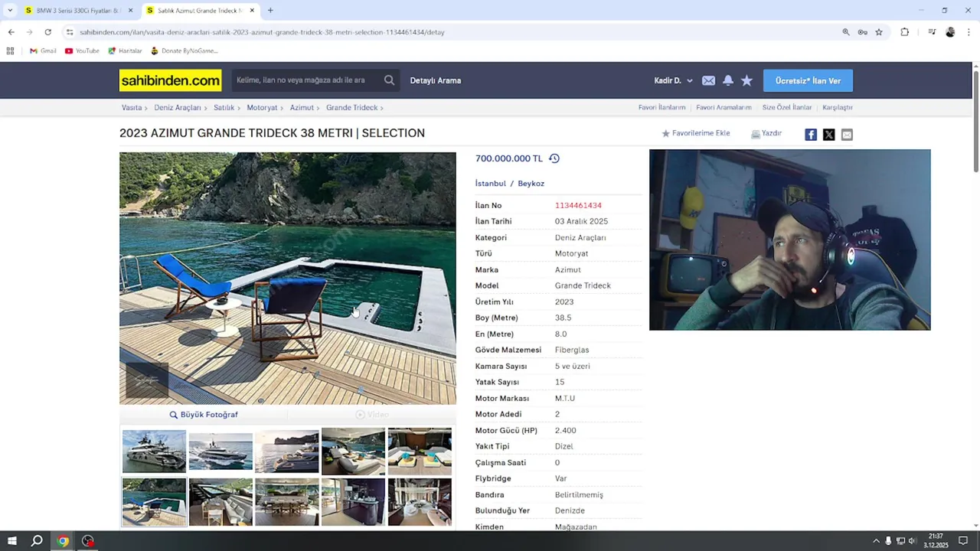Open tab search dropdown arrow
This screenshot has width=980, height=551.
coord(10,11)
